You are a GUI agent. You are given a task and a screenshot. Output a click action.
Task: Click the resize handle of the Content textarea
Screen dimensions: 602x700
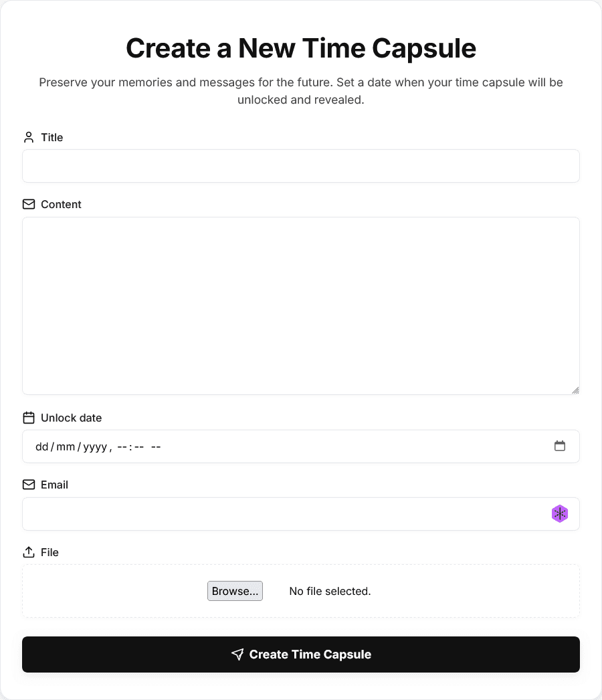(575, 390)
